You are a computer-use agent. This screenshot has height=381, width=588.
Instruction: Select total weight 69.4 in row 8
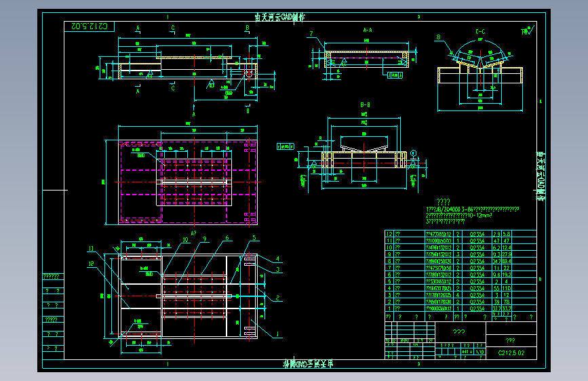coord(506,261)
